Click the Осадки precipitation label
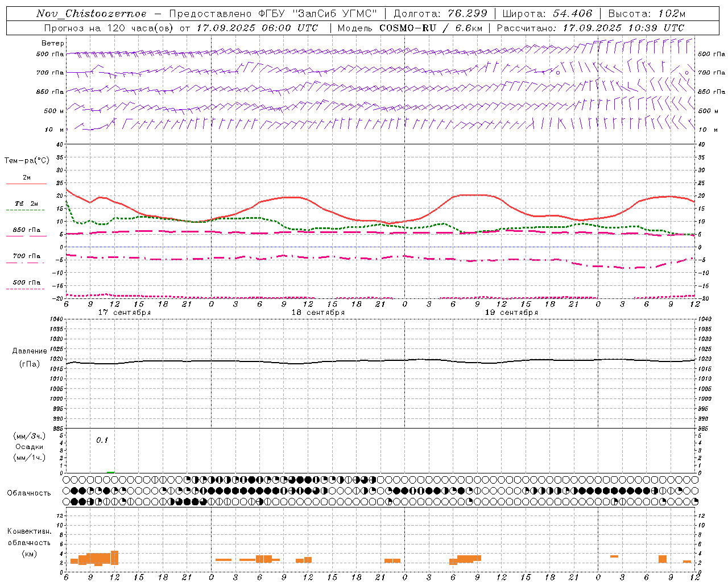728x582 pixels. pos(29,447)
